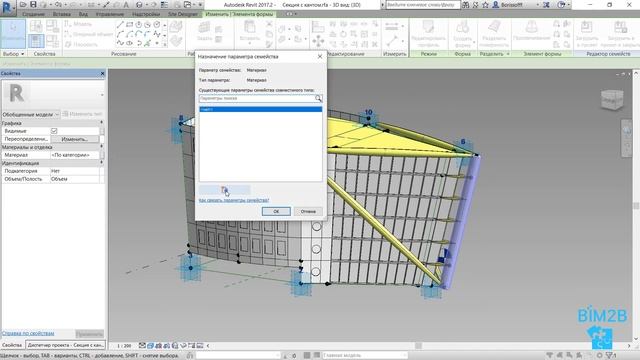Click the horizontal scrollbar thumb under 3D view

(418, 346)
